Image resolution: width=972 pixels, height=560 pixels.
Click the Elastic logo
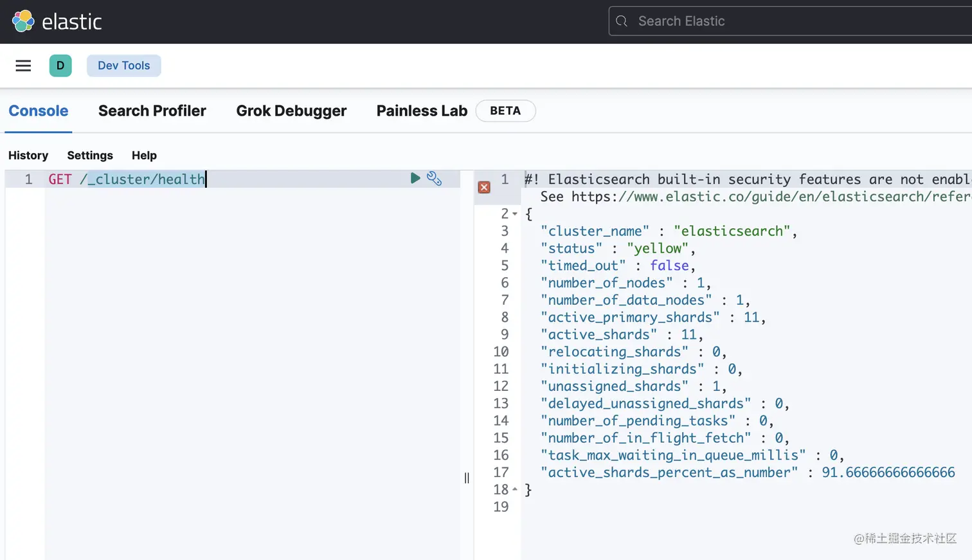coord(57,21)
